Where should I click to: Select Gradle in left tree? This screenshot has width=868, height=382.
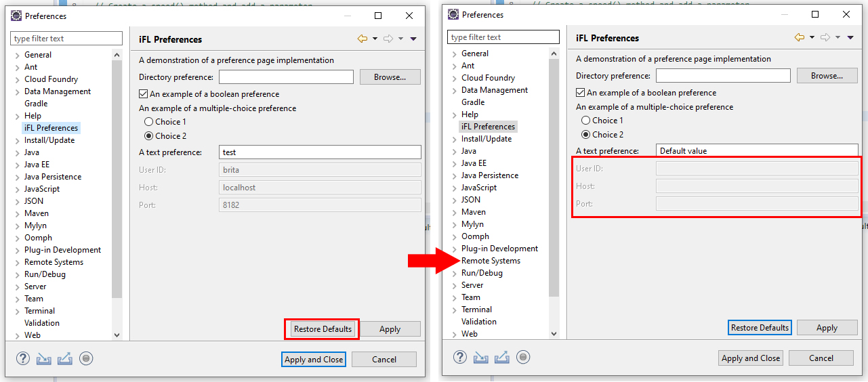pyautogui.click(x=36, y=104)
